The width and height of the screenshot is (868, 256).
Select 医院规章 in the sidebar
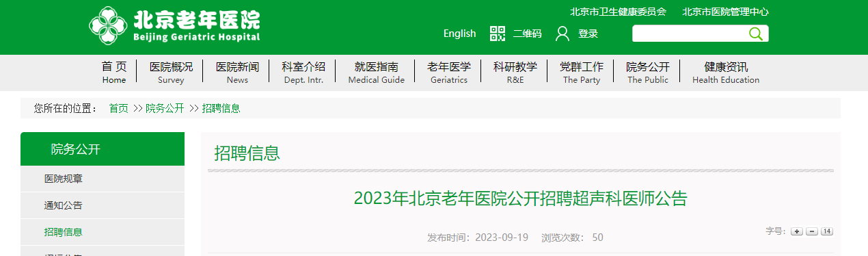click(103, 179)
